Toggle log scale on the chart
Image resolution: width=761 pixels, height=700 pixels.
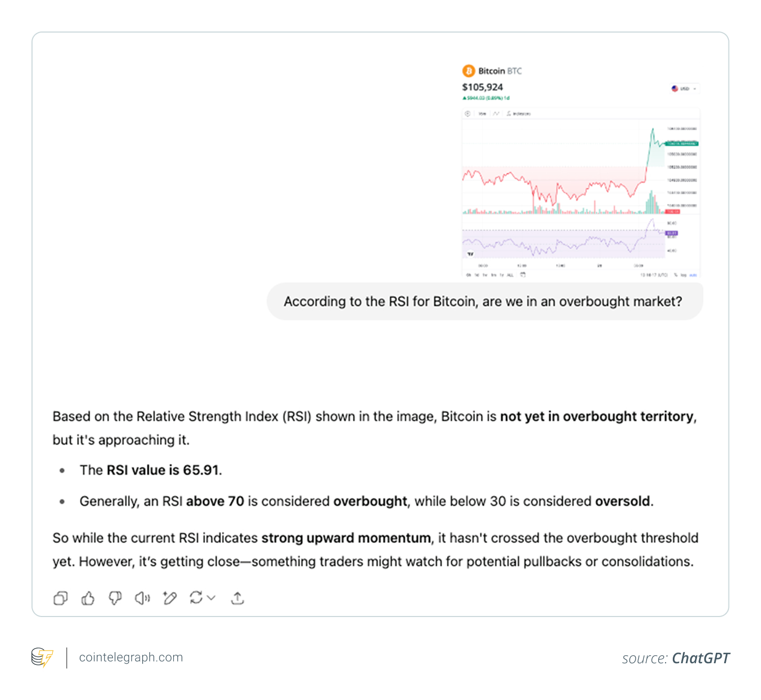tap(683, 275)
